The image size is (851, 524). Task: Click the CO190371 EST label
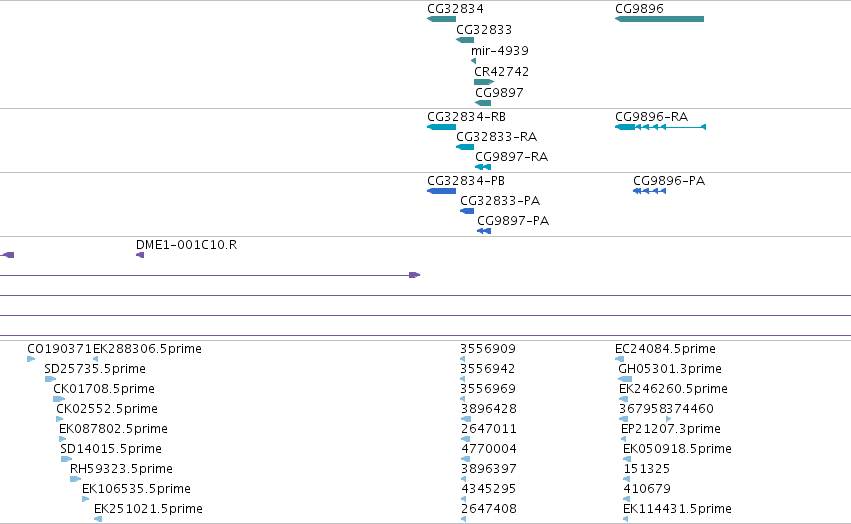coord(60,349)
